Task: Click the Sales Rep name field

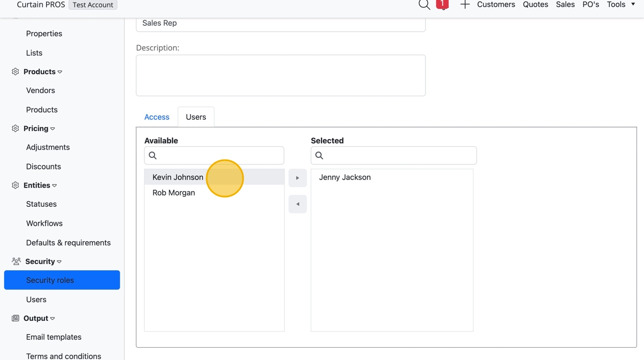Action: coord(281,24)
